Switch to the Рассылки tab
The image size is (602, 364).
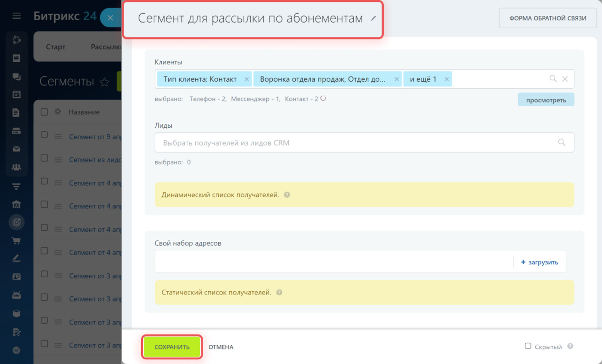106,47
